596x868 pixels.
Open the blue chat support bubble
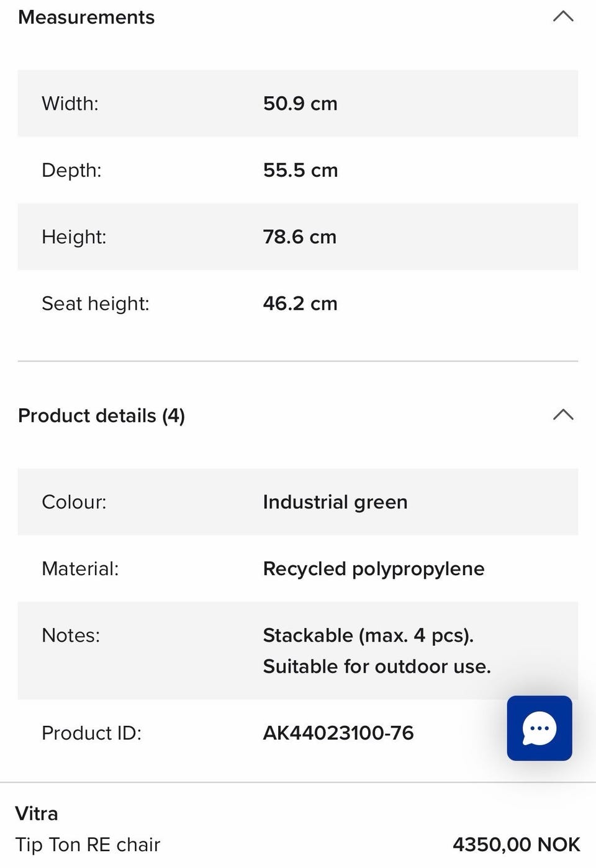(x=539, y=728)
